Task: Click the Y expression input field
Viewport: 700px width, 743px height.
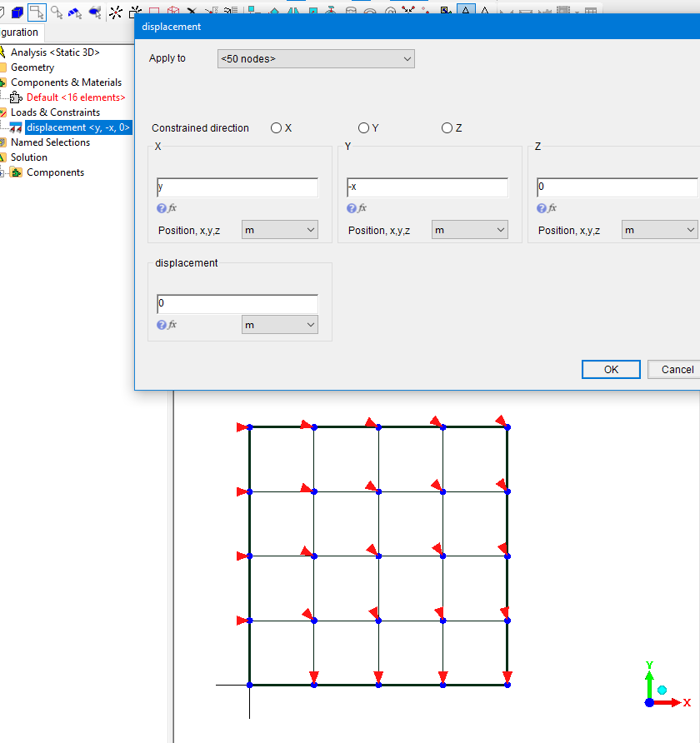Action: click(x=427, y=187)
